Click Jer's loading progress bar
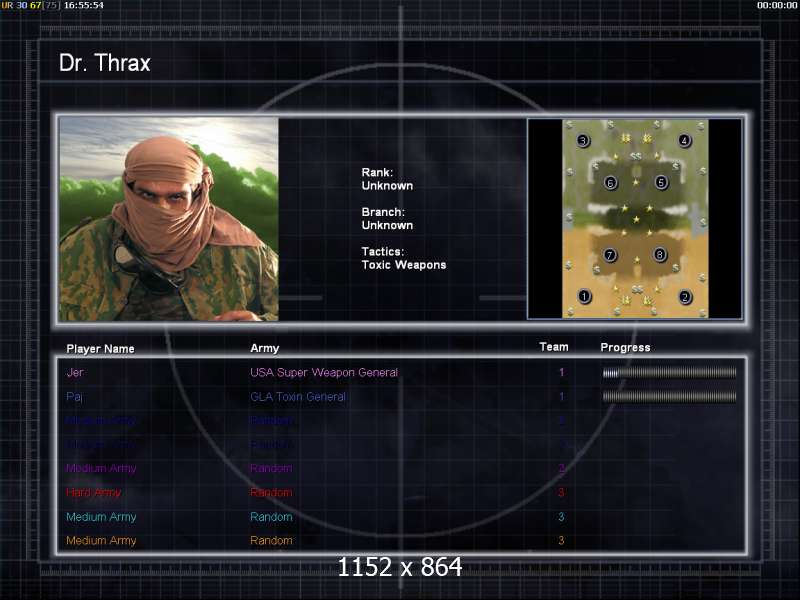Screen dimensions: 800x600 (669, 373)
